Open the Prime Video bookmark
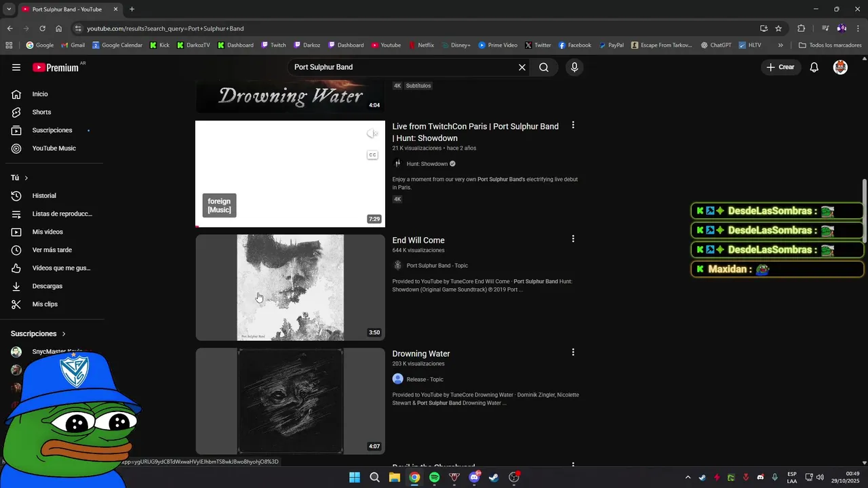The height and width of the screenshot is (488, 868). 498,45
